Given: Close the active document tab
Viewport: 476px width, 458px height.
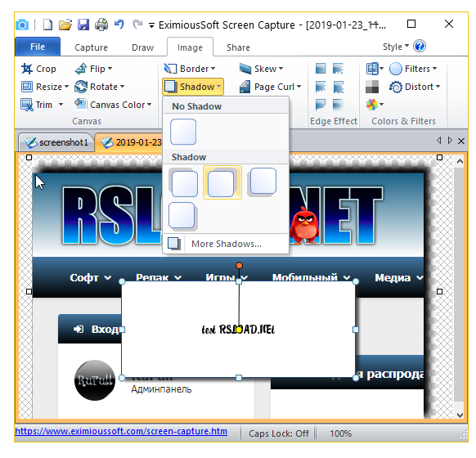Looking at the screenshot, I should pyautogui.click(x=461, y=141).
